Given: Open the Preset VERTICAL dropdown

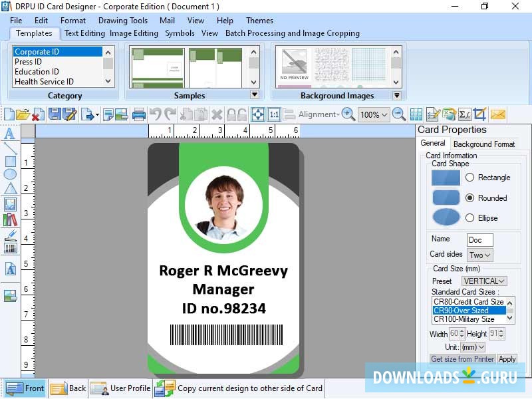Looking at the screenshot, I should [484, 281].
